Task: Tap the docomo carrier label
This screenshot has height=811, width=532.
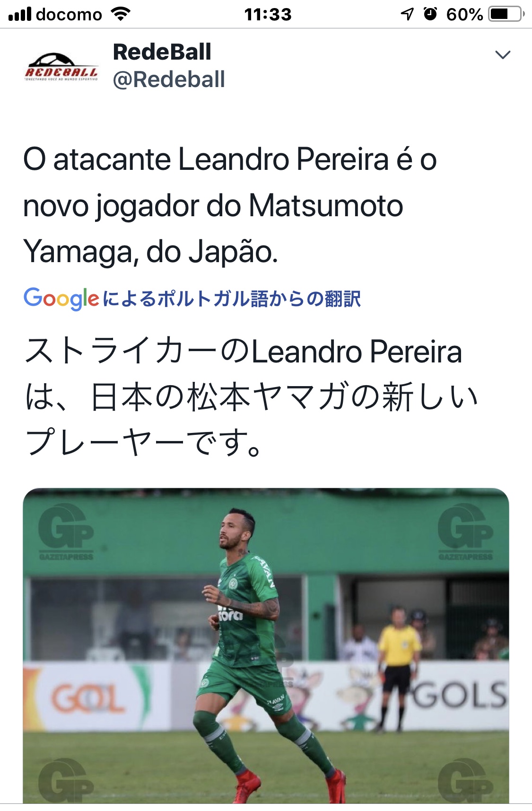Action: click(69, 15)
